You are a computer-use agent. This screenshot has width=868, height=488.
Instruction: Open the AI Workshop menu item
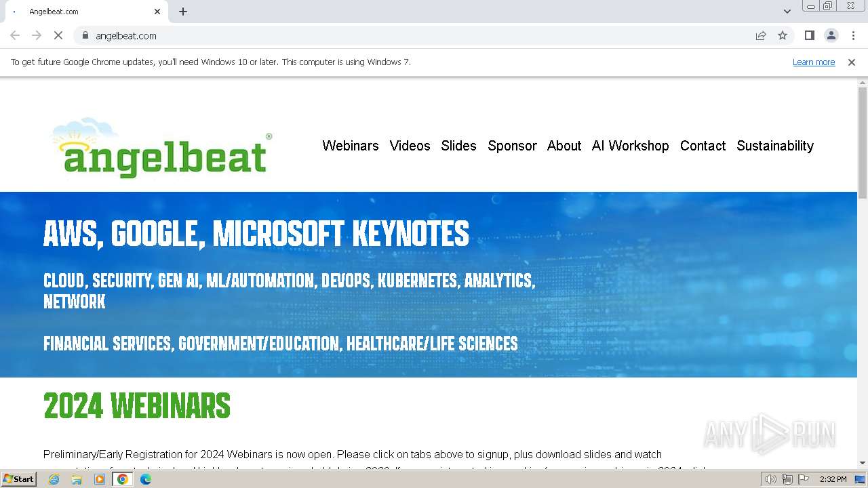click(x=630, y=146)
